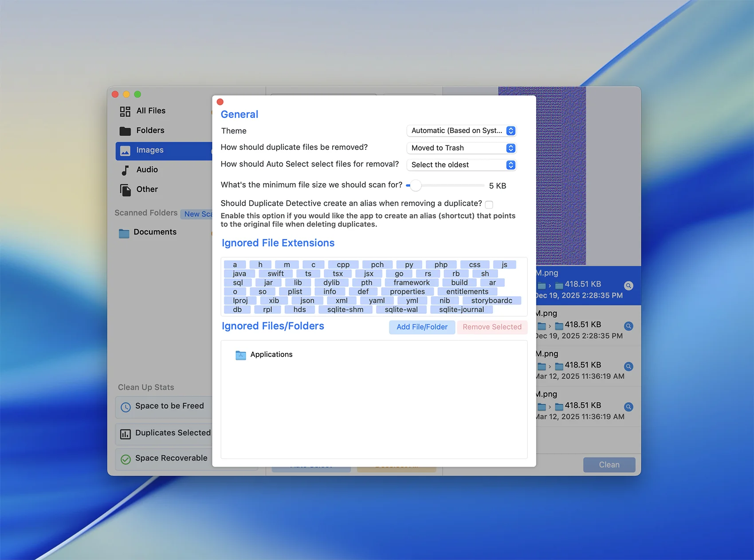
Task: Select Applications in ignored folders list
Action: coord(271,355)
